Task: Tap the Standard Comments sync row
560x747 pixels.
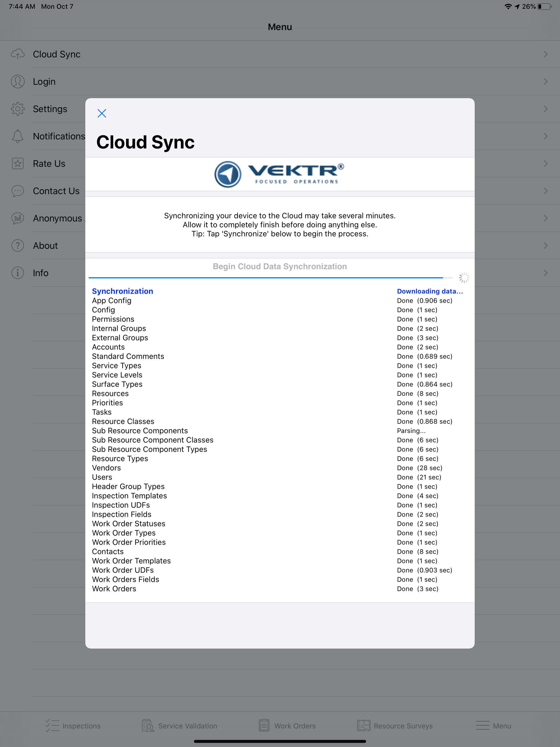Action: (280, 356)
